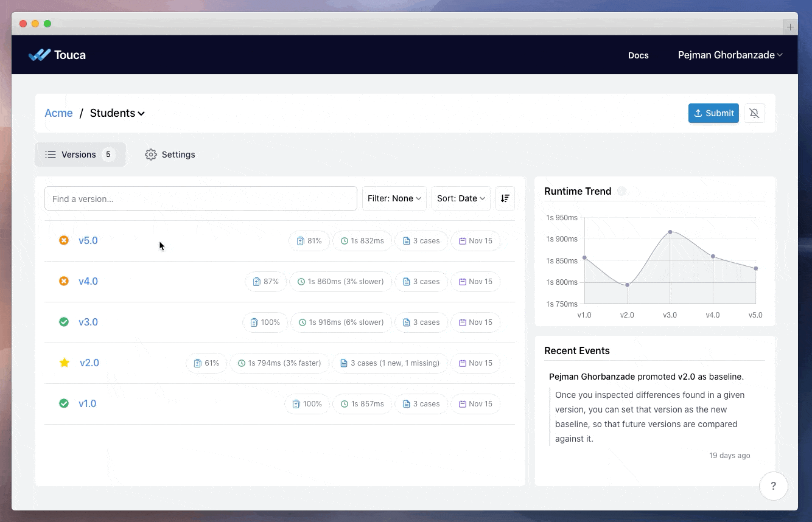The image size is (812, 522).
Task: Open version v5.0
Action: (x=88, y=241)
